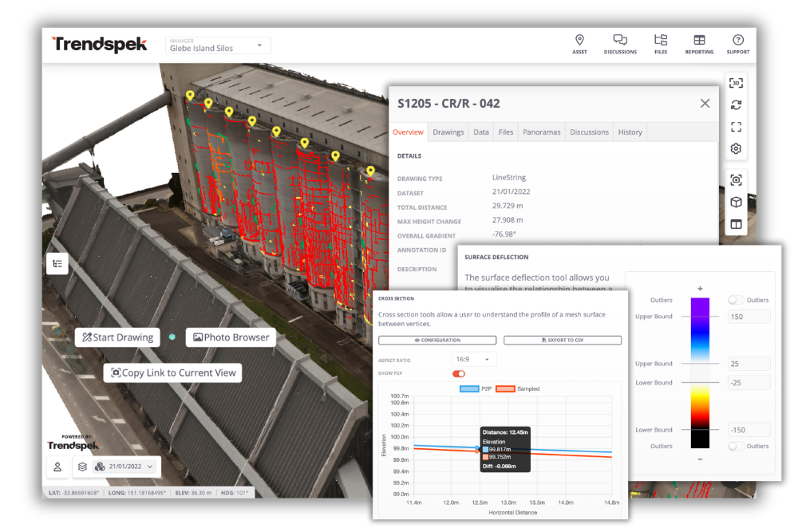Screen dimensions: 798x532
Task: Edit the upper bound 150 field
Action: pyautogui.click(x=749, y=317)
